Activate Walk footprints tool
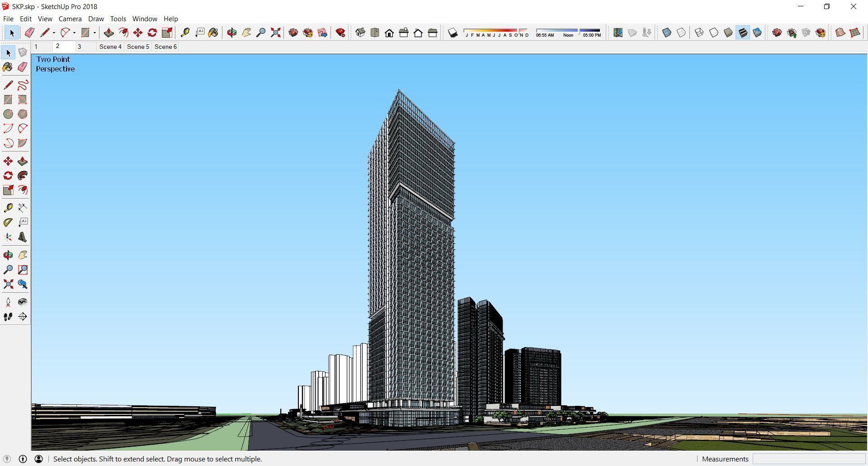Screen dimensions: 868x466 [8, 317]
